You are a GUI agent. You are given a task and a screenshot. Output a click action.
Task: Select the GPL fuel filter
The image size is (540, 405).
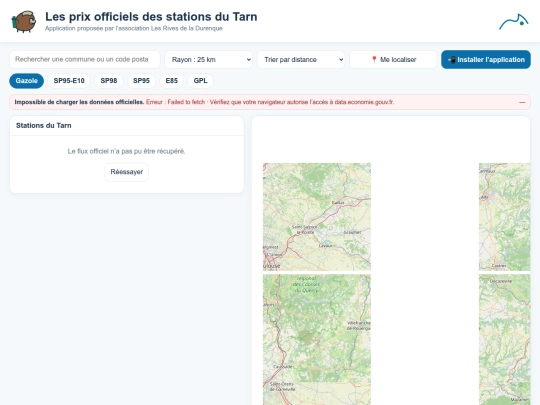(x=200, y=81)
